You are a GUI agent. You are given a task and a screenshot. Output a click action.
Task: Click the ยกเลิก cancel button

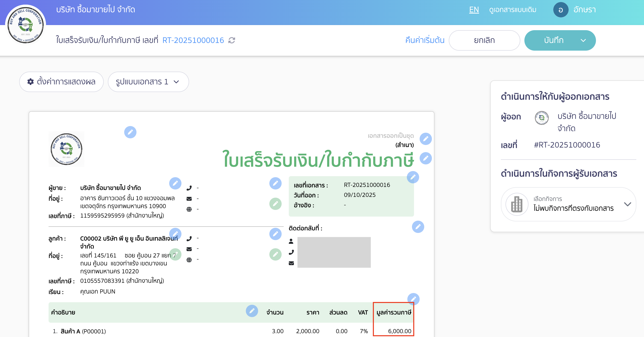(x=484, y=40)
